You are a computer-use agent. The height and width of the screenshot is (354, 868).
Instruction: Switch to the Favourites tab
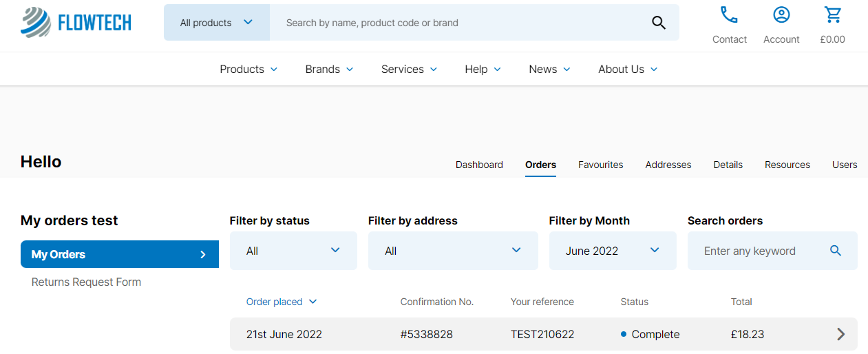(600, 165)
